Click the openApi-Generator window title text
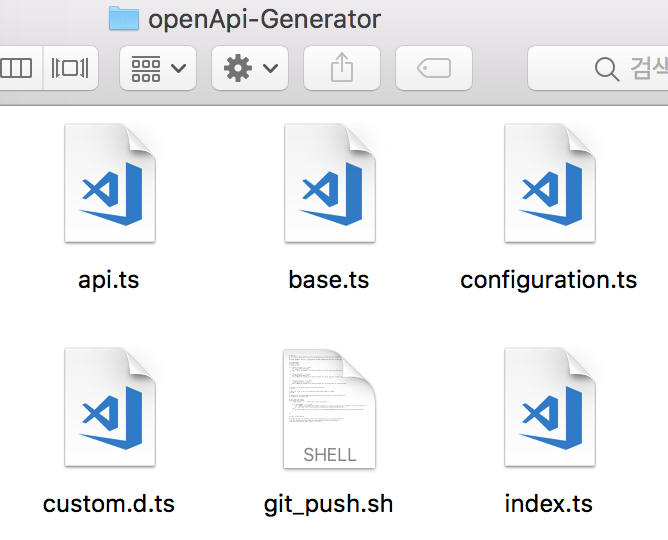 [x=264, y=20]
